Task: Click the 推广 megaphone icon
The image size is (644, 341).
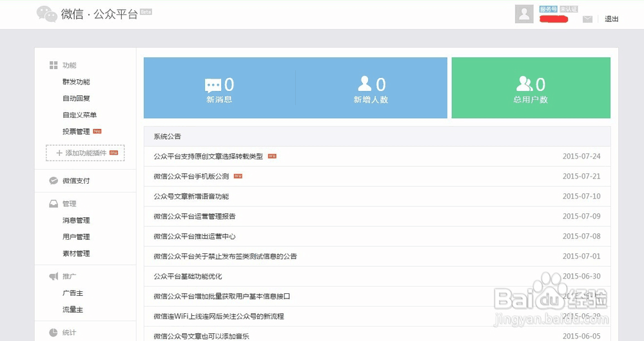Action: [54, 276]
